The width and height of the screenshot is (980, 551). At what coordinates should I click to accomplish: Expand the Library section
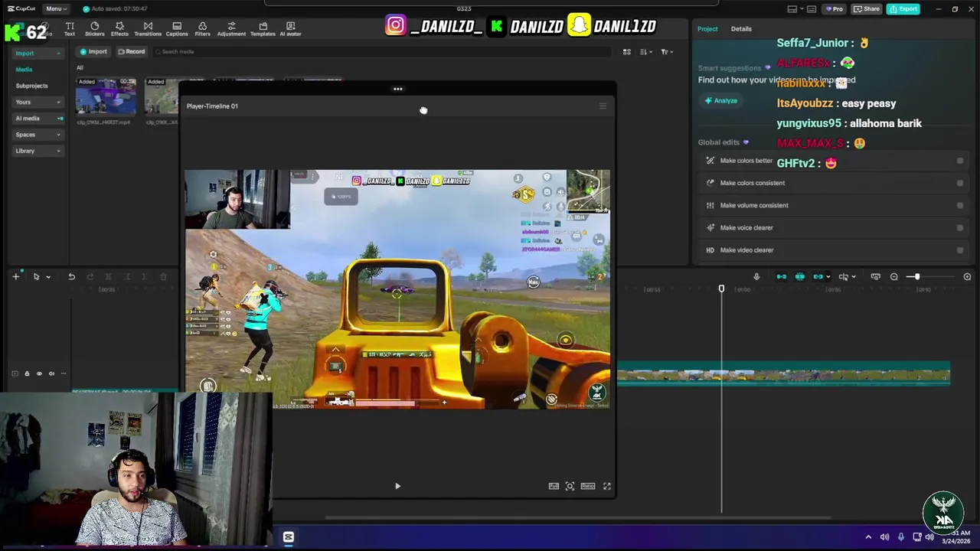[37, 151]
